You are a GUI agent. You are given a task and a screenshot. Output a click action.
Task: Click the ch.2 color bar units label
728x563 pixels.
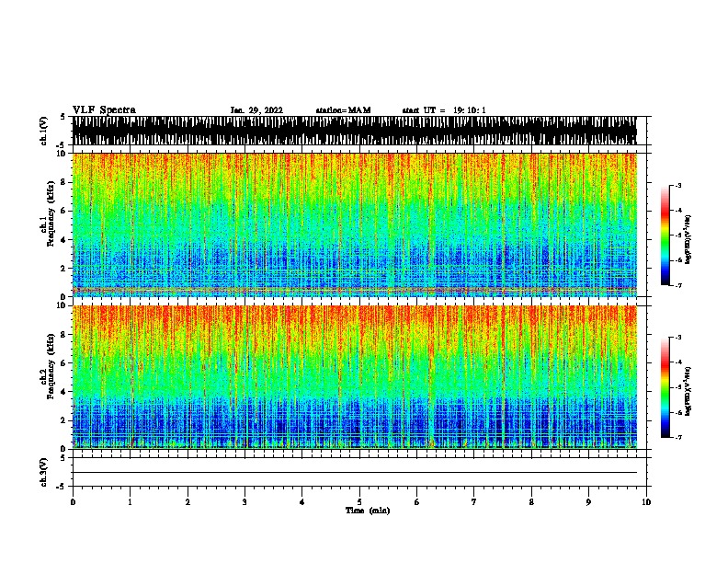point(688,391)
